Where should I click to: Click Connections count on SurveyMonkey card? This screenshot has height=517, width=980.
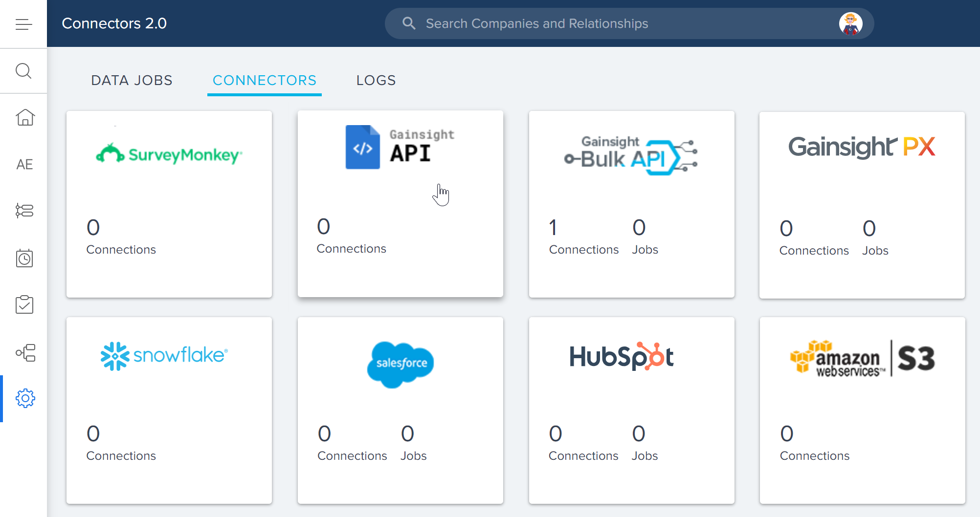(x=121, y=237)
